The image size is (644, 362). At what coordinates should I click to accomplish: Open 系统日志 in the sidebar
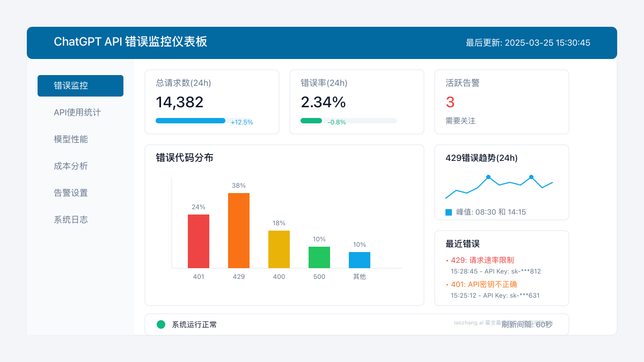tap(71, 220)
